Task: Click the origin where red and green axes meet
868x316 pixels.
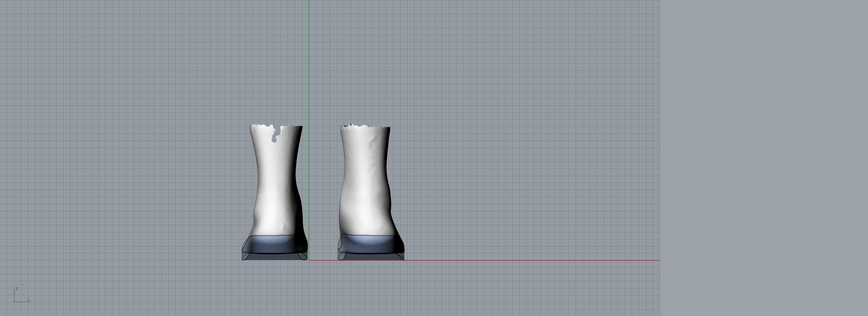Action: coord(309,260)
